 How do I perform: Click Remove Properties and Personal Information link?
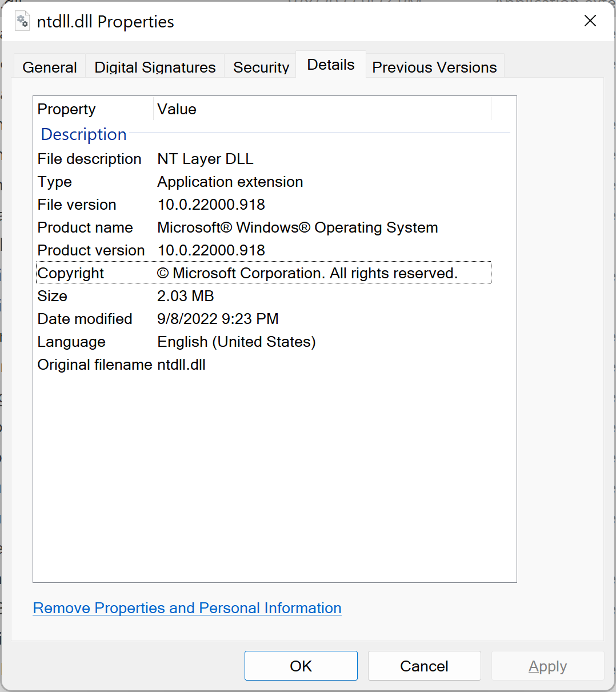(x=187, y=608)
